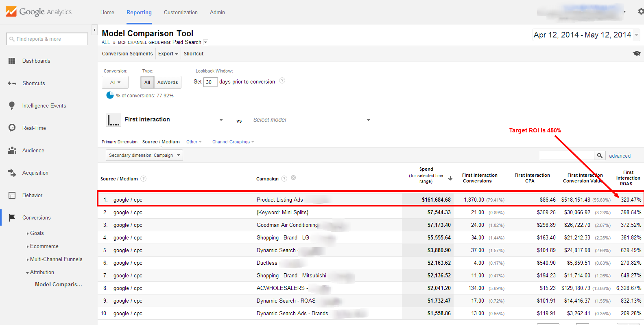
Task: Expand the Goals submenu in sidebar
Action: (37, 233)
